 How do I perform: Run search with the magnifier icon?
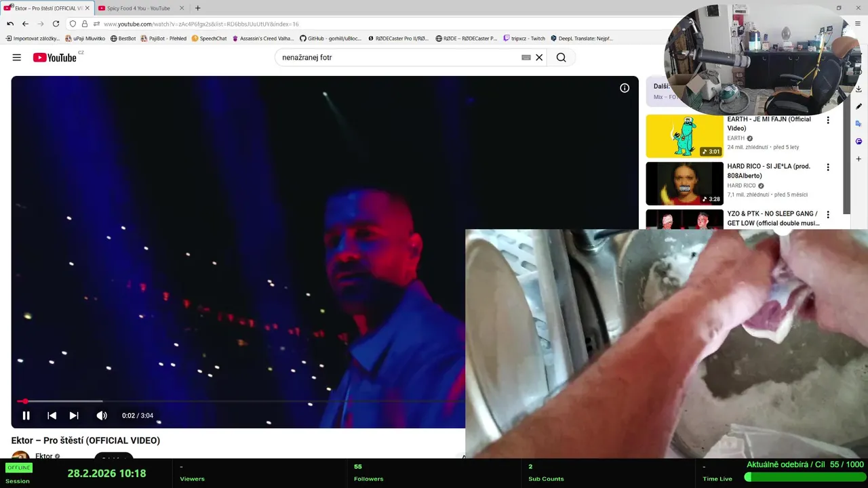click(x=561, y=58)
